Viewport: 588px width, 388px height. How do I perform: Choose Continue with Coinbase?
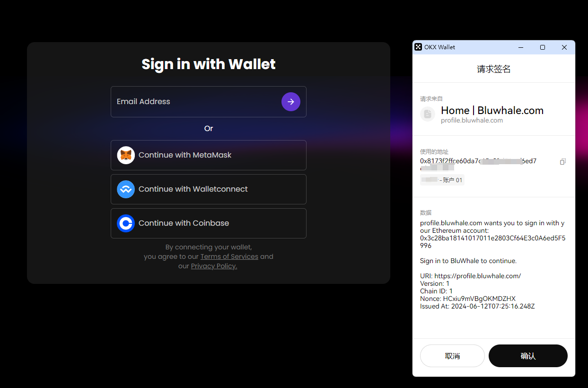pos(209,223)
